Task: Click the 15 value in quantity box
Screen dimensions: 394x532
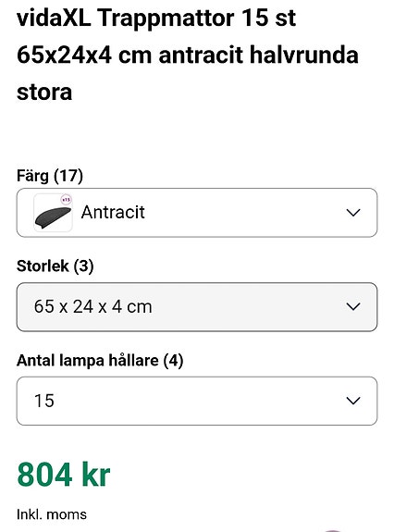Action: [44, 401]
